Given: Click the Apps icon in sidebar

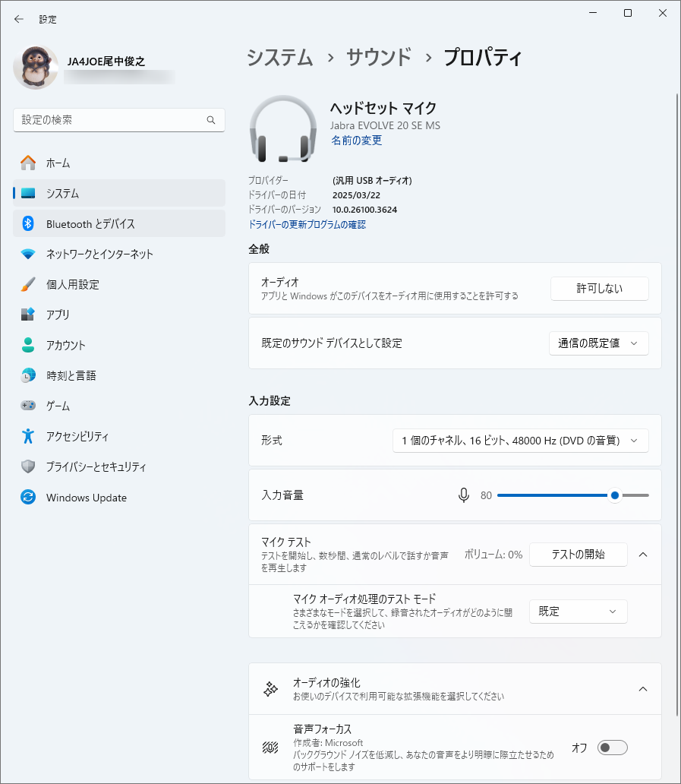Looking at the screenshot, I should pos(28,315).
